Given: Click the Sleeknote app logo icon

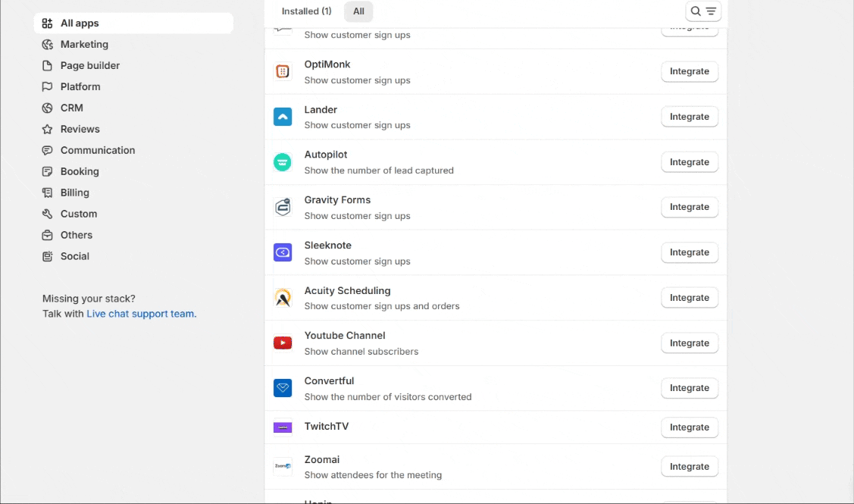Looking at the screenshot, I should point(283,252).
